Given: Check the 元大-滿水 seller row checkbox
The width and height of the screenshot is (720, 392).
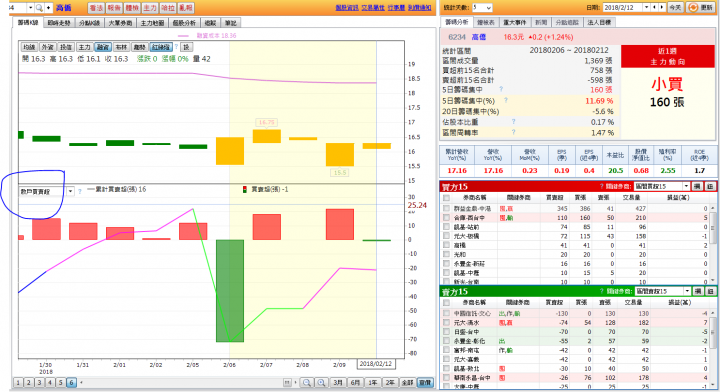Looking at the screenshot, I should (446, 323).
